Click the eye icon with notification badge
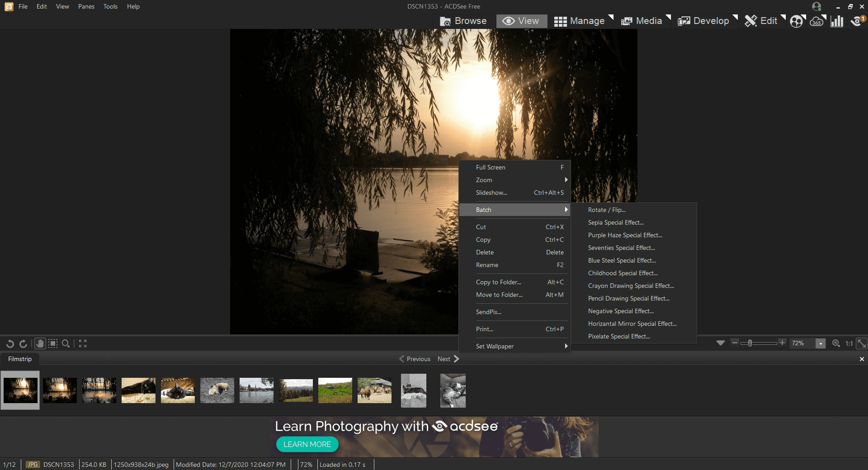868x470 pixels. pos(857,21)
